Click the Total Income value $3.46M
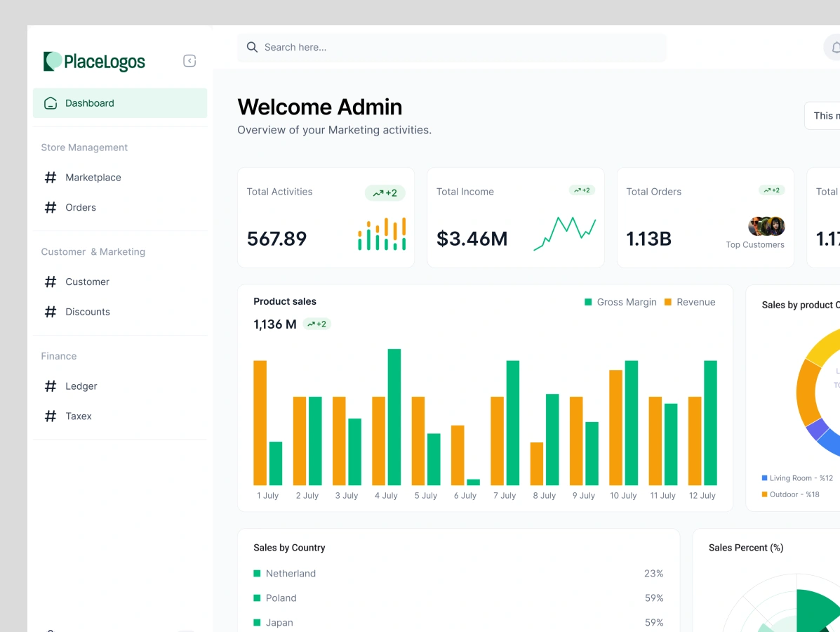Viewport: 840px width, 632px height. (472, 239)
